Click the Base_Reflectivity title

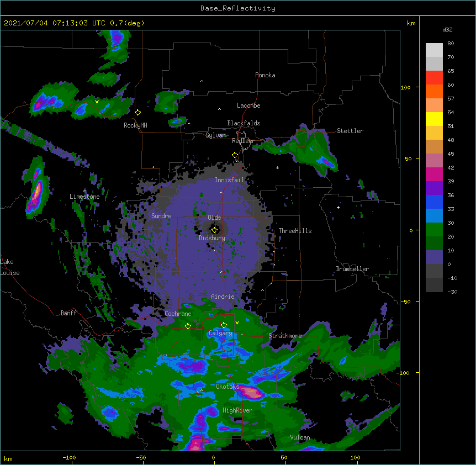coord(238,8)
